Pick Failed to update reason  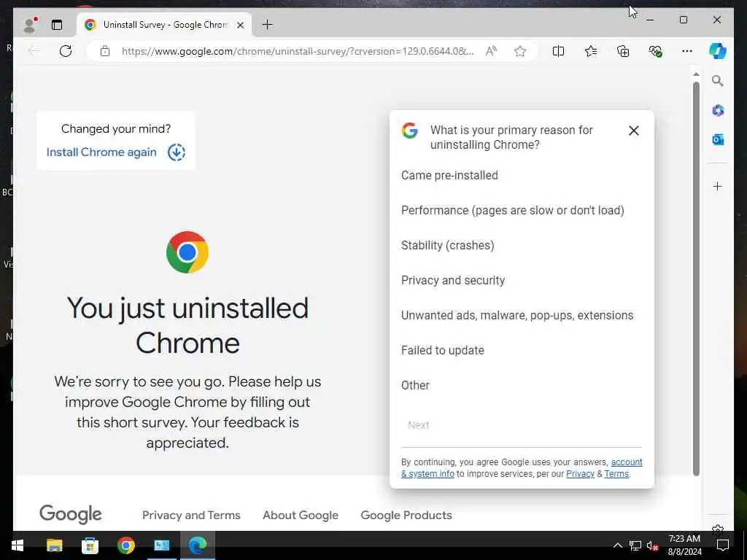pyautogui.click(x=443, y=350)
